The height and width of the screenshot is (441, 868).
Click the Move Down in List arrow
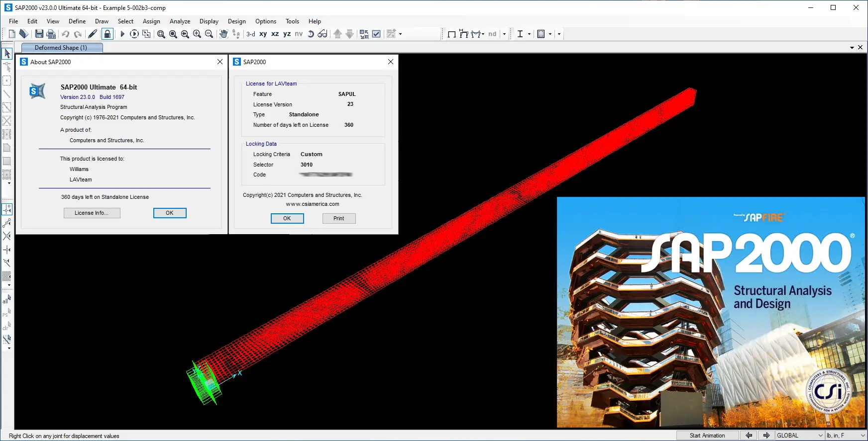point(350,34)
